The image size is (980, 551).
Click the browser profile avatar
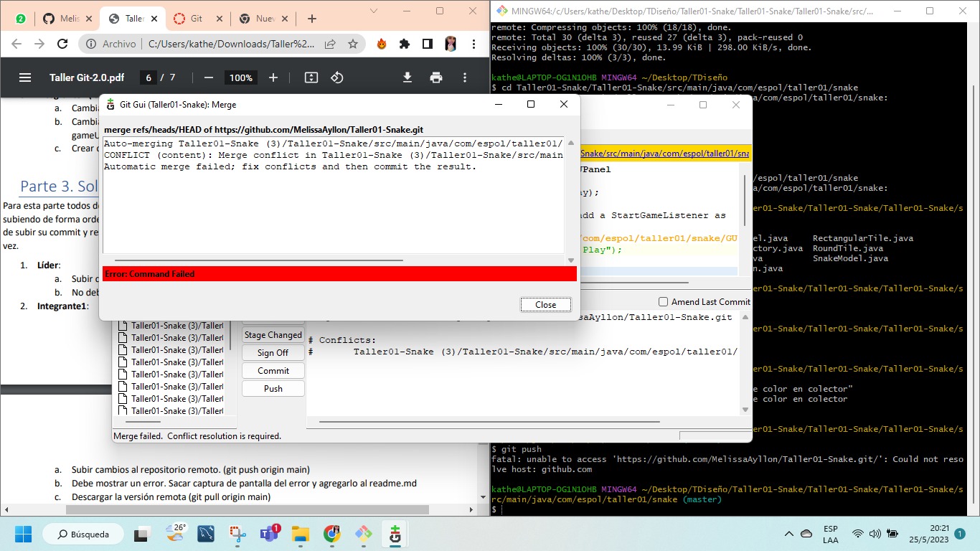451,43
